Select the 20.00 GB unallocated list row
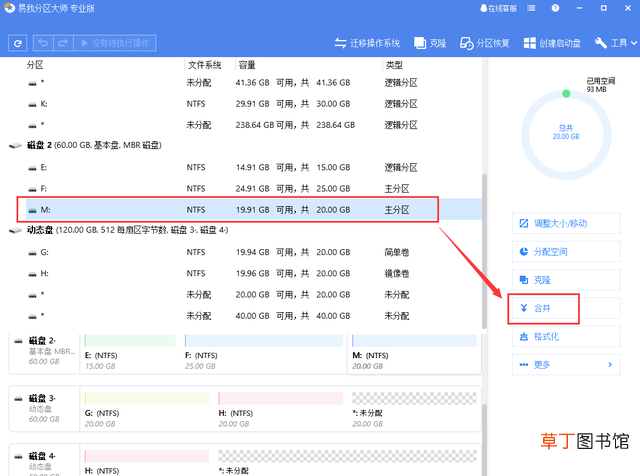The height and width of the screenshot is (476, 640). coord(253,295)
